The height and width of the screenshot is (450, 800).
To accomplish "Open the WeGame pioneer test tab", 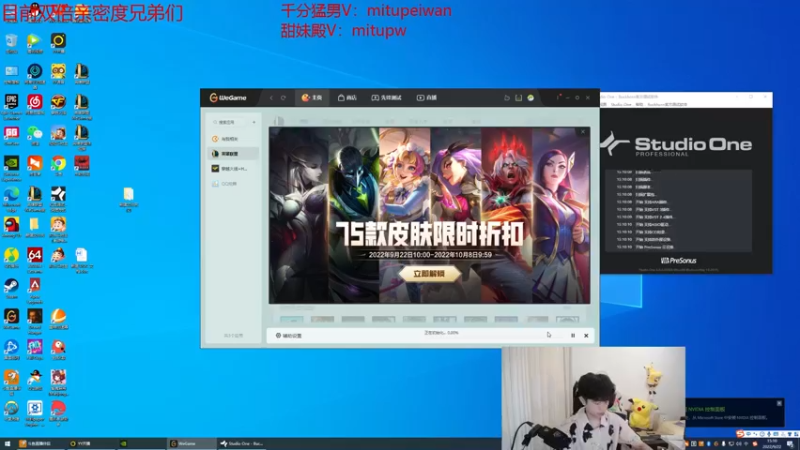I will (386, 97).
